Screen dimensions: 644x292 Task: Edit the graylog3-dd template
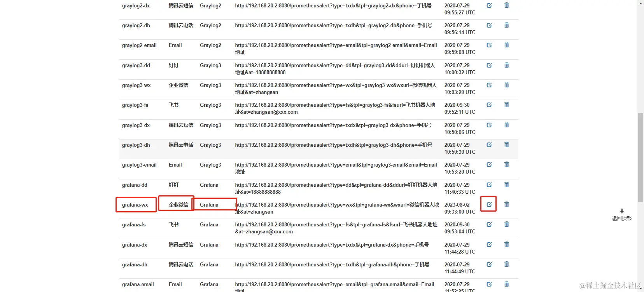pos(489,65)
